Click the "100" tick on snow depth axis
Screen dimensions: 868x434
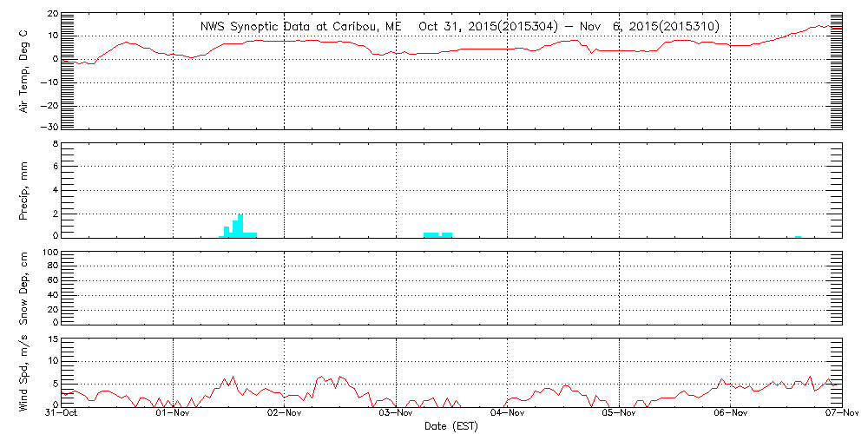(x=49, y=253)
